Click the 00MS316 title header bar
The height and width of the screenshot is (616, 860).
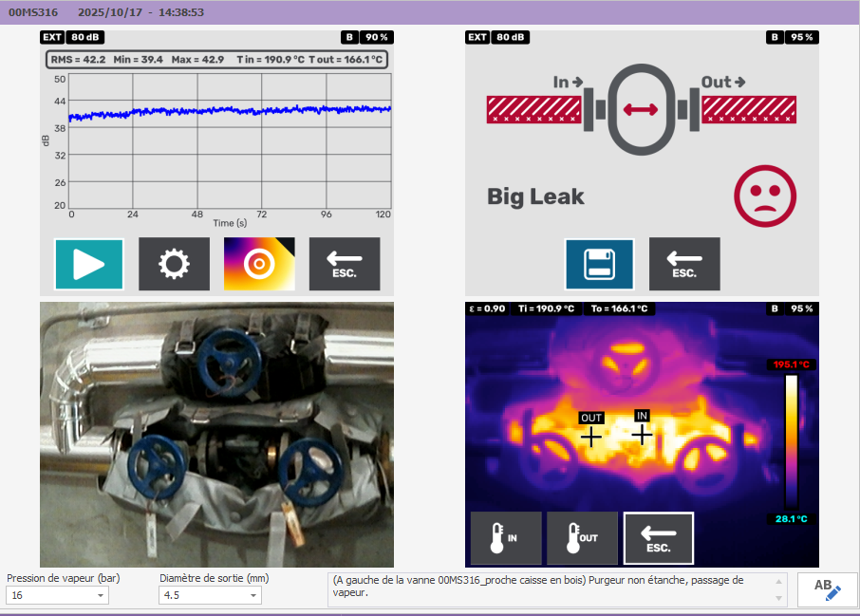(x=430, y=13)
